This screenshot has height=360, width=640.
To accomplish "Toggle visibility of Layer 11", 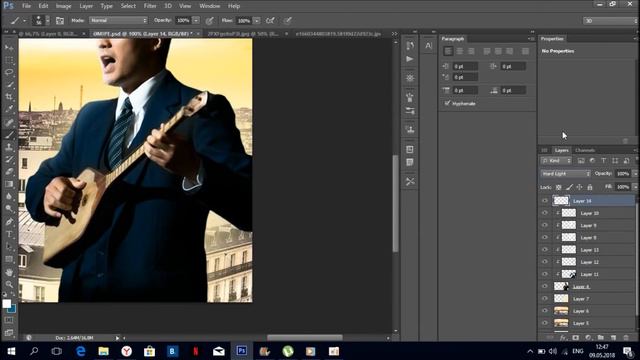I will point(545,274).
